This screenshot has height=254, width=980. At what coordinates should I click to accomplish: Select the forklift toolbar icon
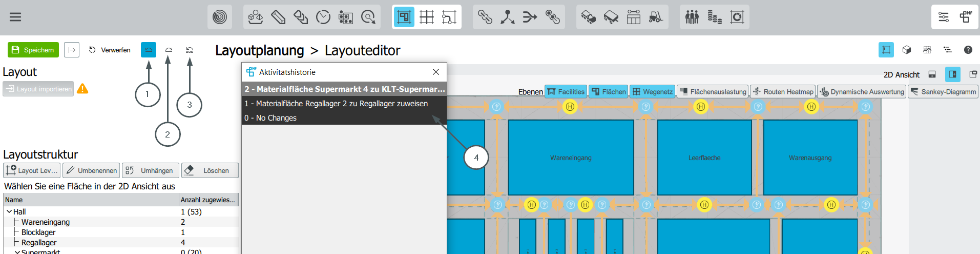click(x=656, y=17)
